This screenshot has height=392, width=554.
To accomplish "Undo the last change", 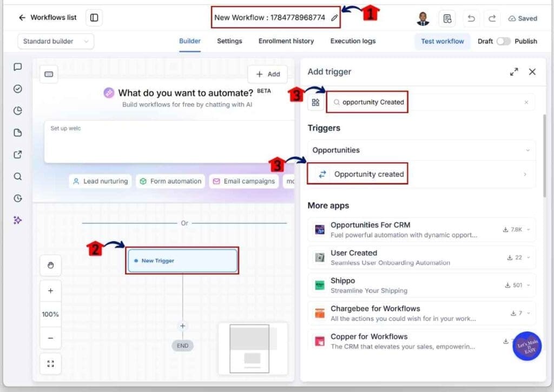I will pyautogui.click(x=471, y=18).
